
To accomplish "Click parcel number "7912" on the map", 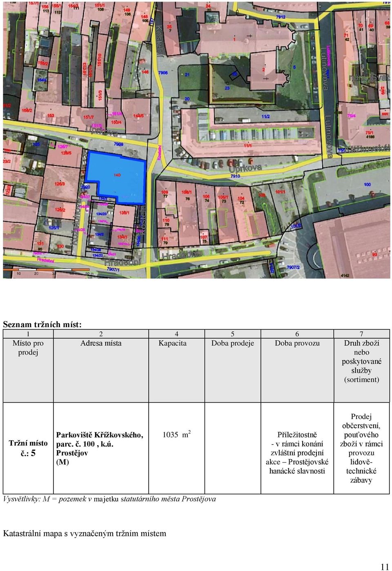I will click(281, 17).
